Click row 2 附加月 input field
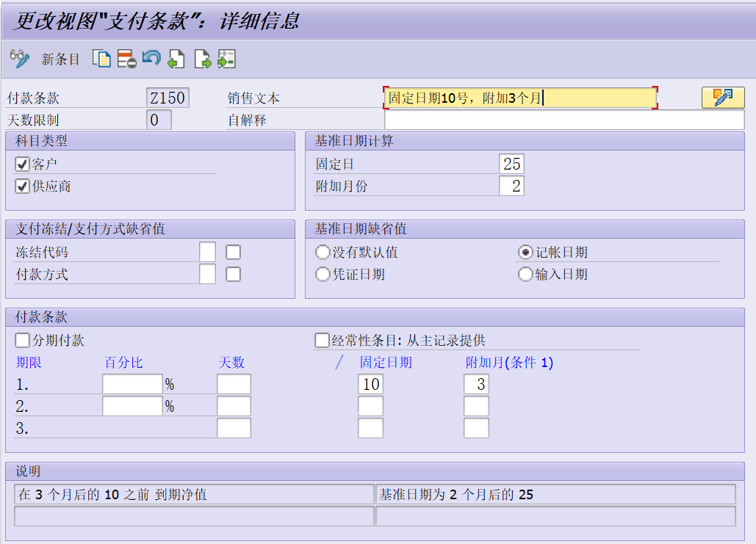756x544 pixels. click(476, 406)
